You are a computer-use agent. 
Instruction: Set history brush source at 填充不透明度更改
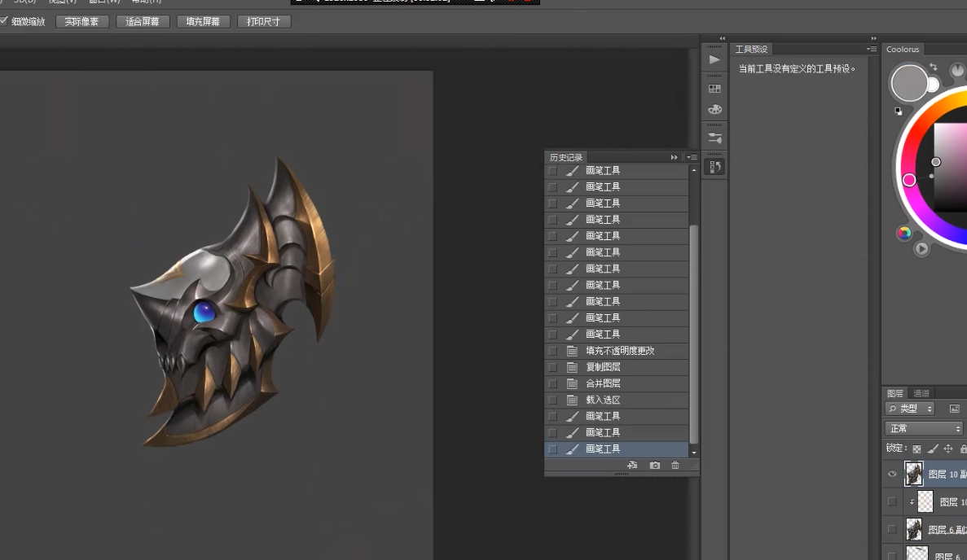552,351
